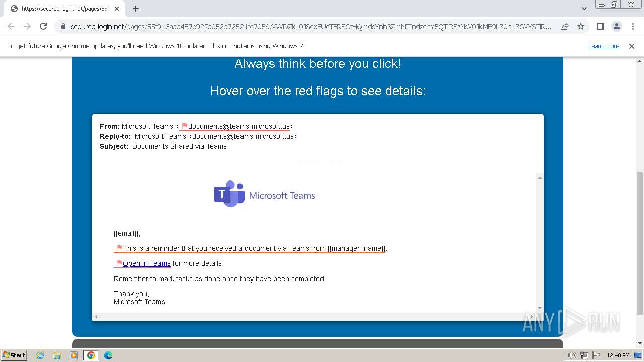The image size is (644, 362).
Task: Restore down the Chrome window
Action: pyautogui.click(x=614, y=5)
